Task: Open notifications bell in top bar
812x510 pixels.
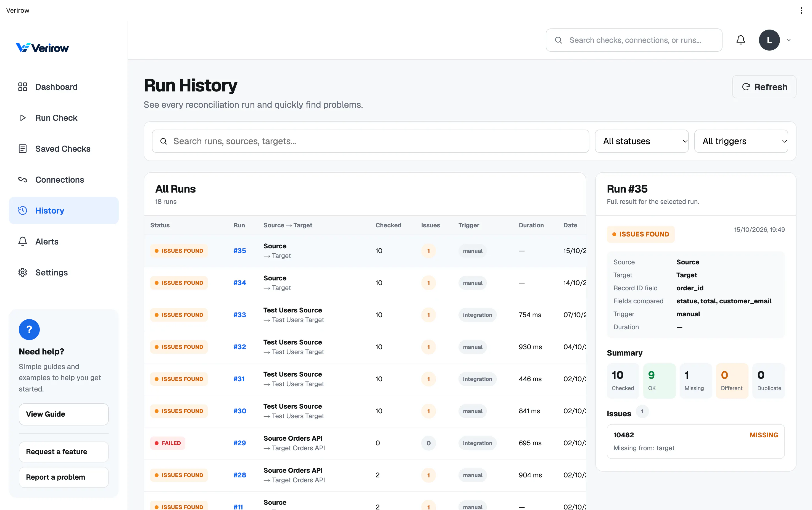Action: point(740,40)
